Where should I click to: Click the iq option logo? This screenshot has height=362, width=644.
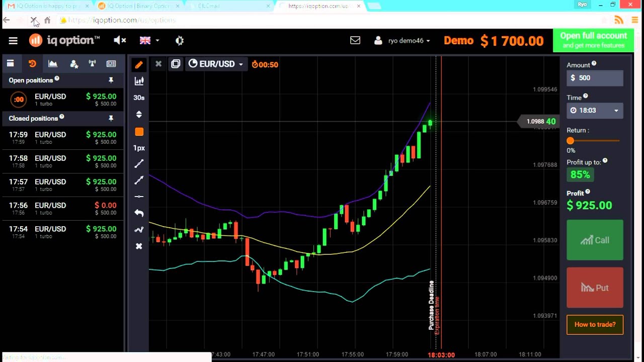coord(64,40)
